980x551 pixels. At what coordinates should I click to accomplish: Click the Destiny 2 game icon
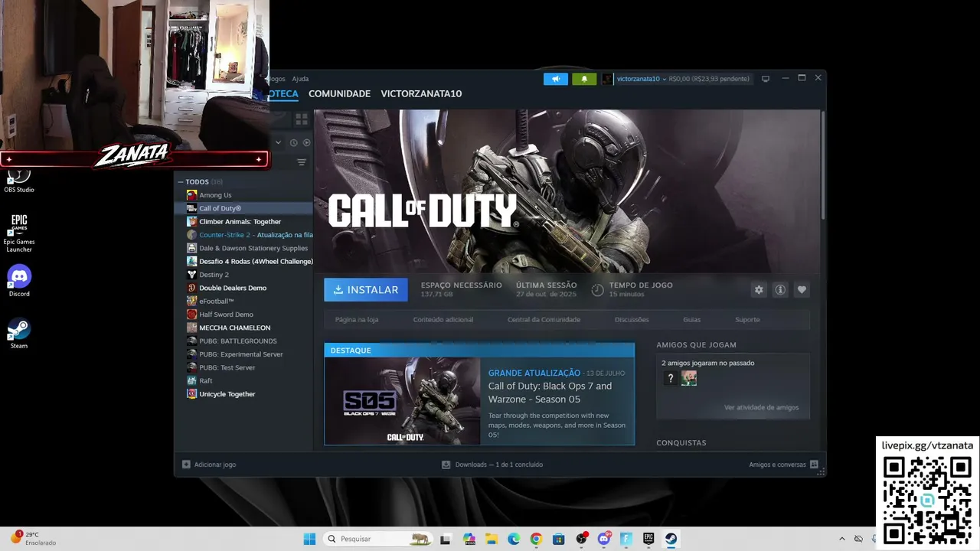click(191, 275)
